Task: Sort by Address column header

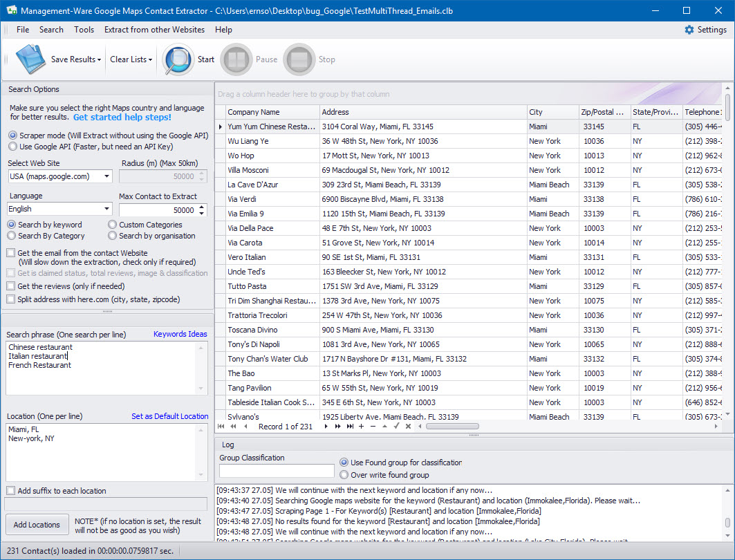Action: coord(423,112)
